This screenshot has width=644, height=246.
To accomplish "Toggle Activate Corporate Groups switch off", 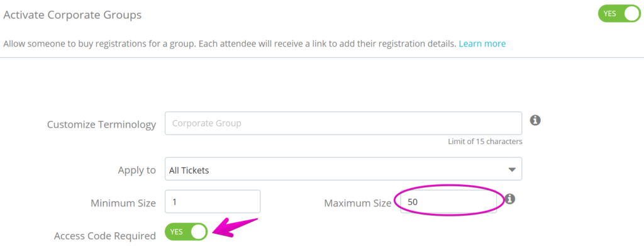I will pos(619,14).
